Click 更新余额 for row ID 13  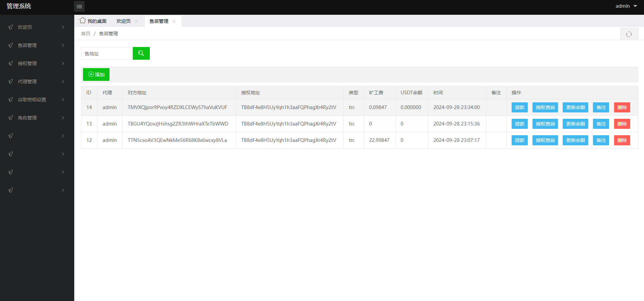coord(575,124)
